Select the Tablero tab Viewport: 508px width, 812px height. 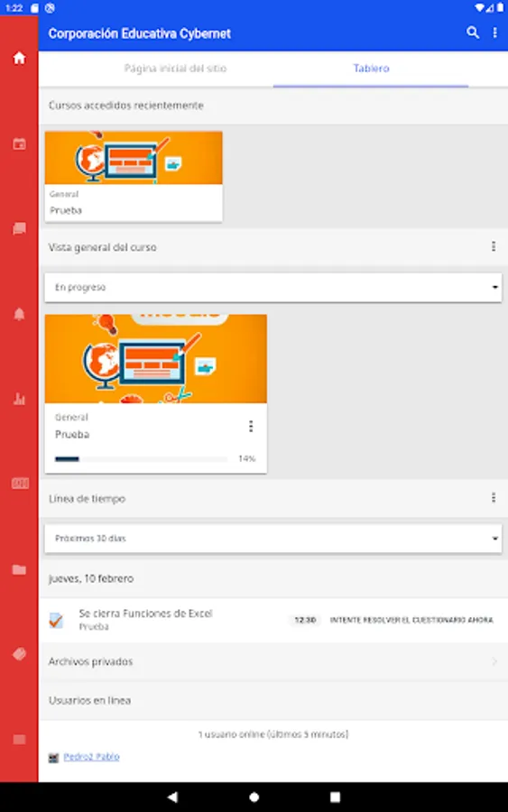pos(371,69)
